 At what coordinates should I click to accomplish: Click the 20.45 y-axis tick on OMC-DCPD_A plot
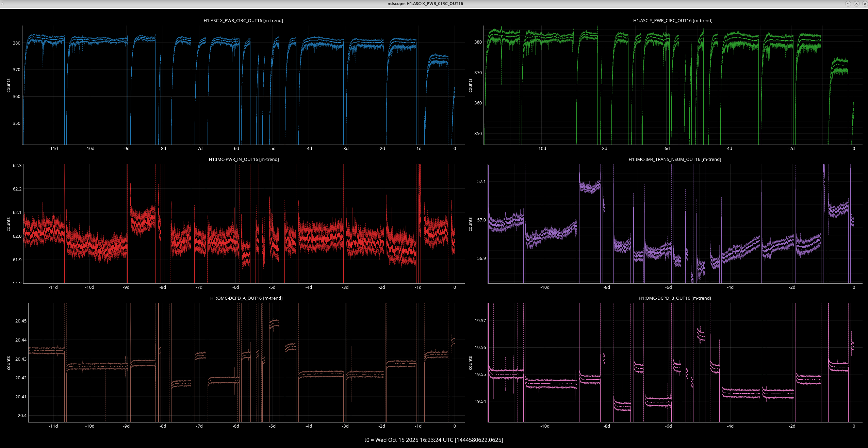pyautogui.click(x=21, y=321)
